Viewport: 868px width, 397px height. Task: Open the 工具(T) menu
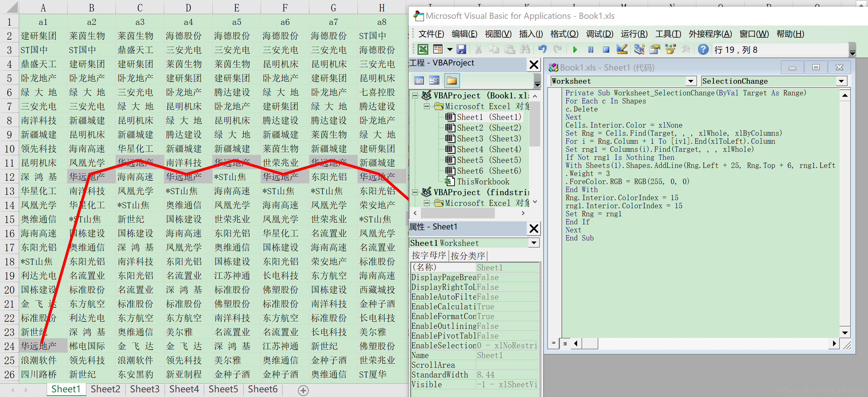pos(668,34)
